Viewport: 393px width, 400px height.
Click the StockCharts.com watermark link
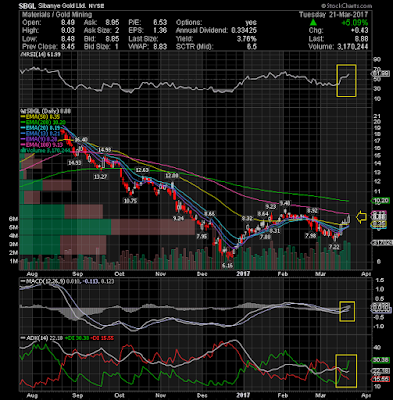347,6
